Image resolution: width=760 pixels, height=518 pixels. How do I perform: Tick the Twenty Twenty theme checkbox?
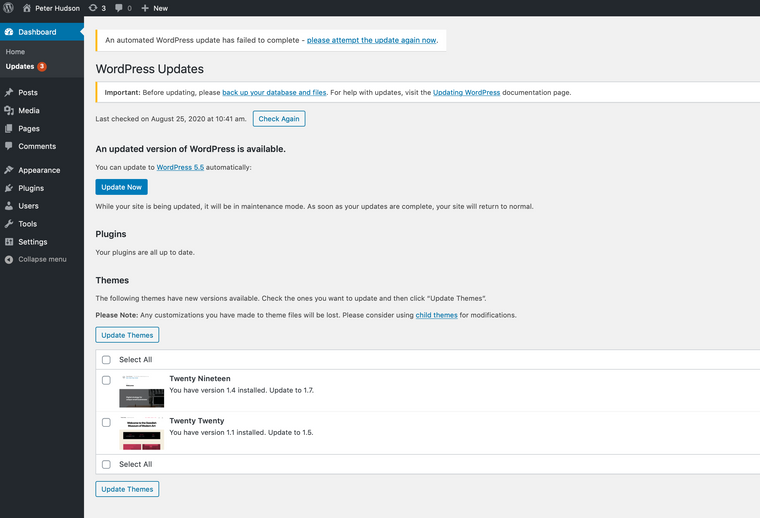pyautogui.click(x=106, y=422)
